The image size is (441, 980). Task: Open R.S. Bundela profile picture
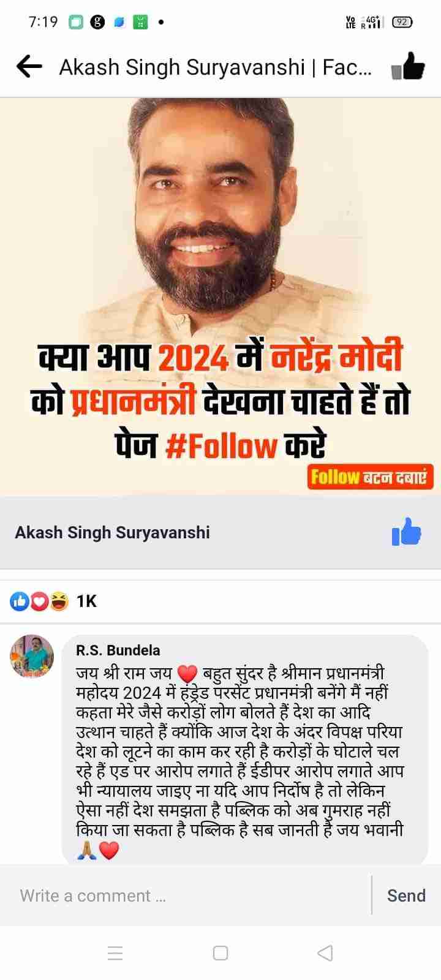[x=32, y=657]
